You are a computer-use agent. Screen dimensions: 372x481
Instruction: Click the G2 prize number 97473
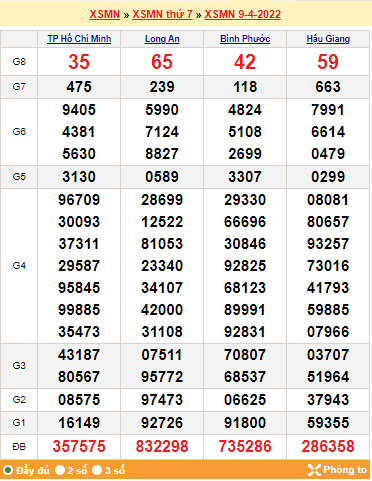pyautogui.click(x=162, y=400)
